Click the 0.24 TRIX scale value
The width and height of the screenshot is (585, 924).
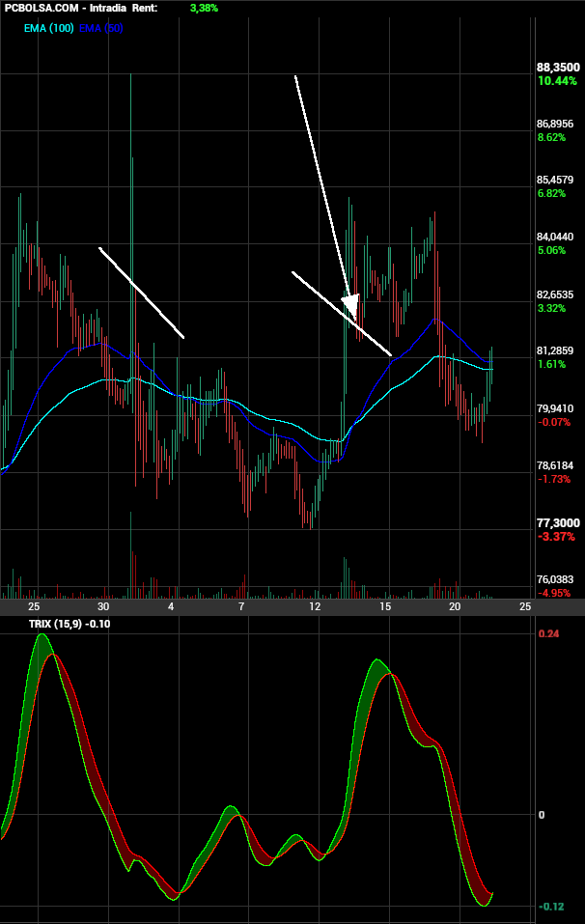(548, 633)
